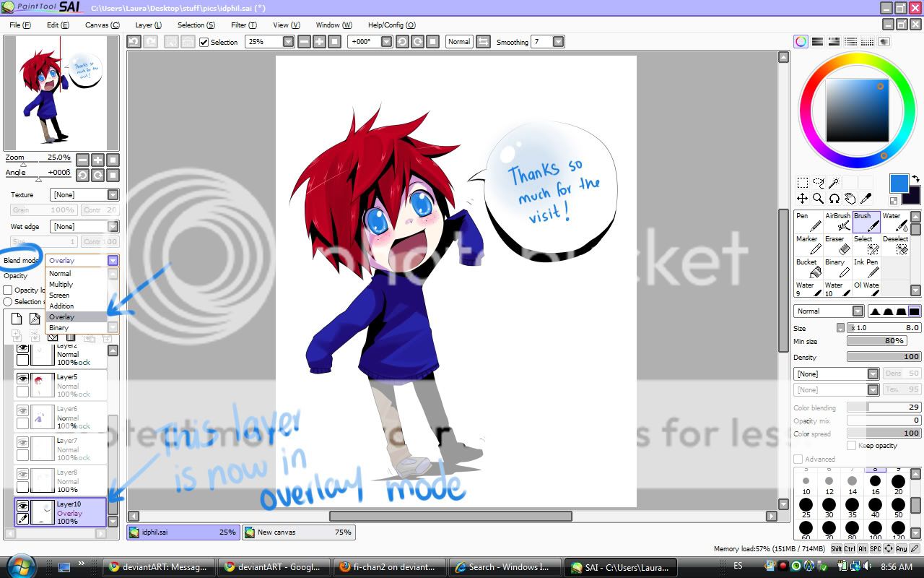Hide Layer5 using its eye icon
The height and width of the screenshot is (578, 924).
[x=22, y=379]
